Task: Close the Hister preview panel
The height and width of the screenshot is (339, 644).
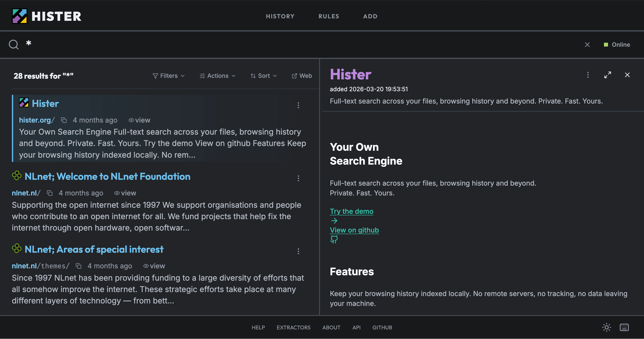Action: pos(627,75)
